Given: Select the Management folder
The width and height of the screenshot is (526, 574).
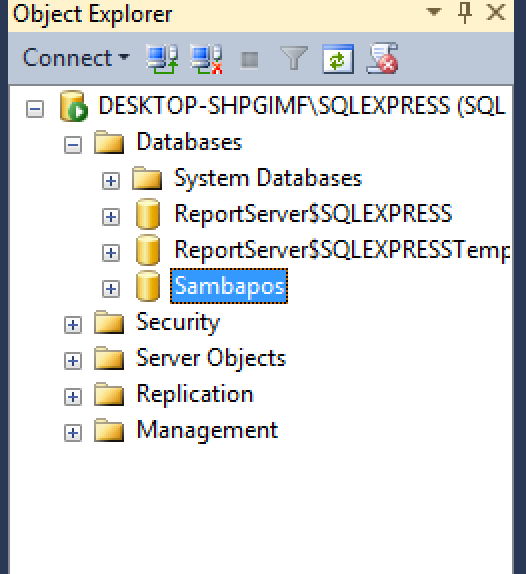Looking at the screenshot, I should 207,430.
